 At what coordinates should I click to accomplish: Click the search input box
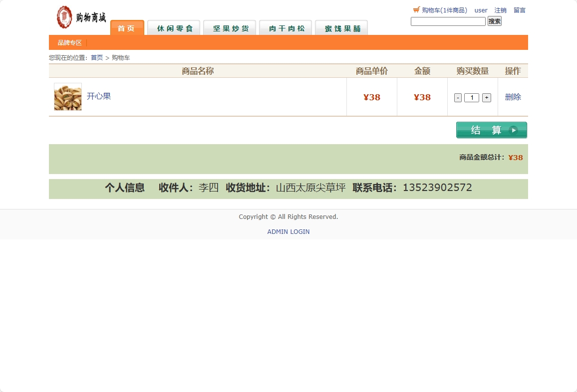point(447,21)
